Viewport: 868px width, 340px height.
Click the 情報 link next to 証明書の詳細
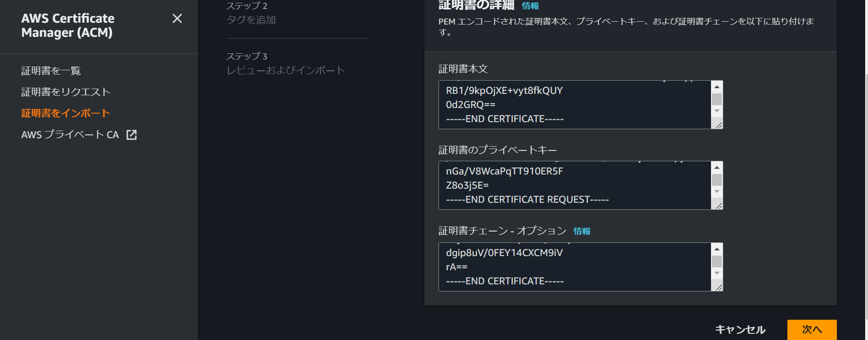tap(530, 6)
